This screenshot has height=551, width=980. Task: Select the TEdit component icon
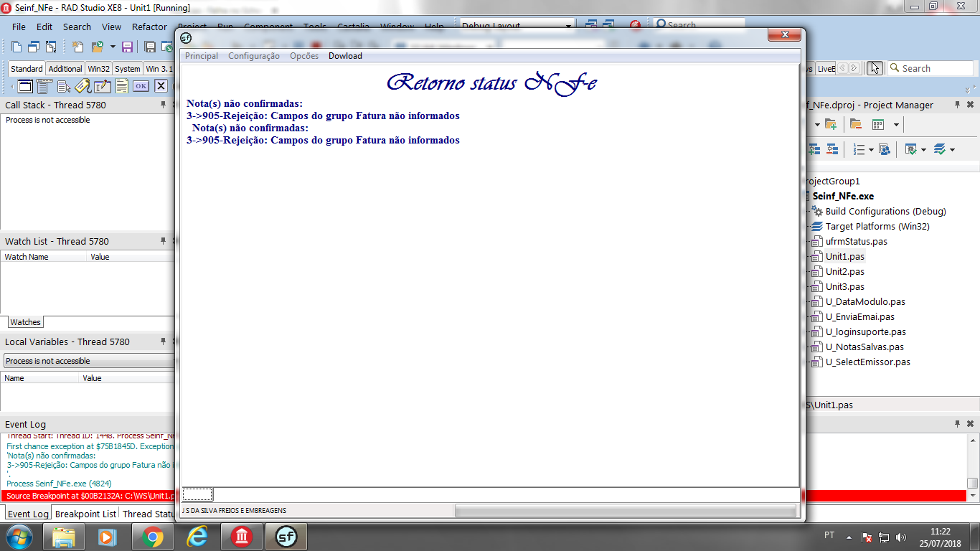click(103, 86)
